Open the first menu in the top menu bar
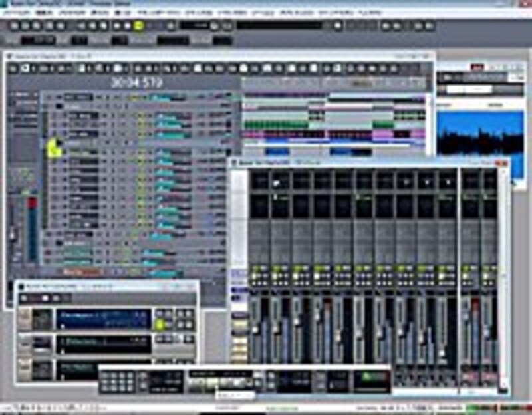Image resolution: width=532 pixels, height=415 pixels. click(x=15, y=13)
